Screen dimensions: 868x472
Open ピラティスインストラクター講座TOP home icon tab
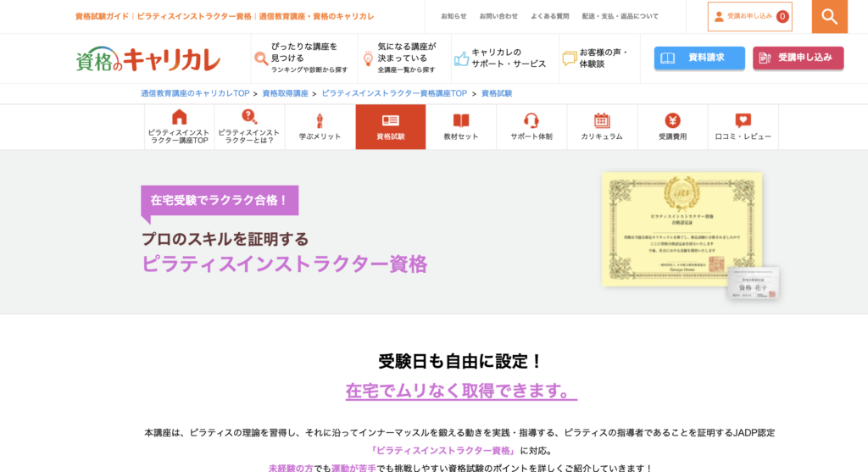point(179,127)
